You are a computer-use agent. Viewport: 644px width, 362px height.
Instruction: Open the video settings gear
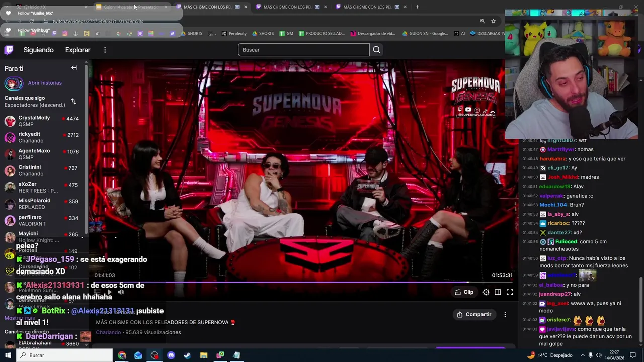click(x=486, y=292)
